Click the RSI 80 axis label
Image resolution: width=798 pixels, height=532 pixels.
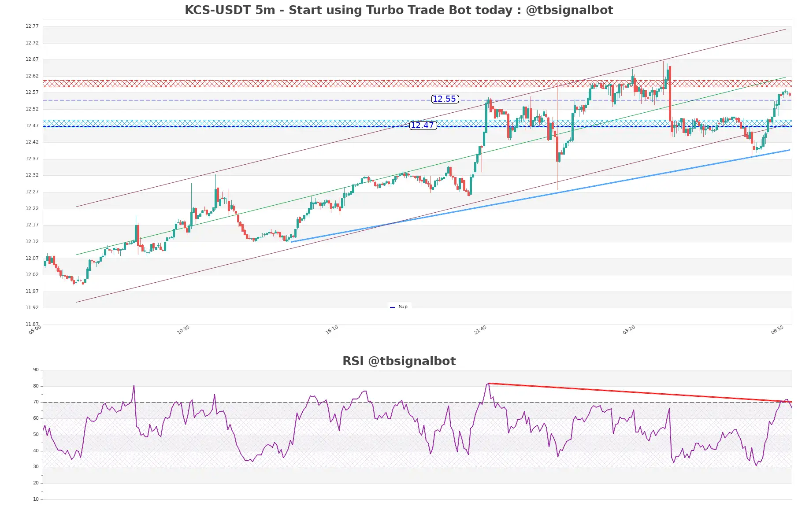coord(36,386)
